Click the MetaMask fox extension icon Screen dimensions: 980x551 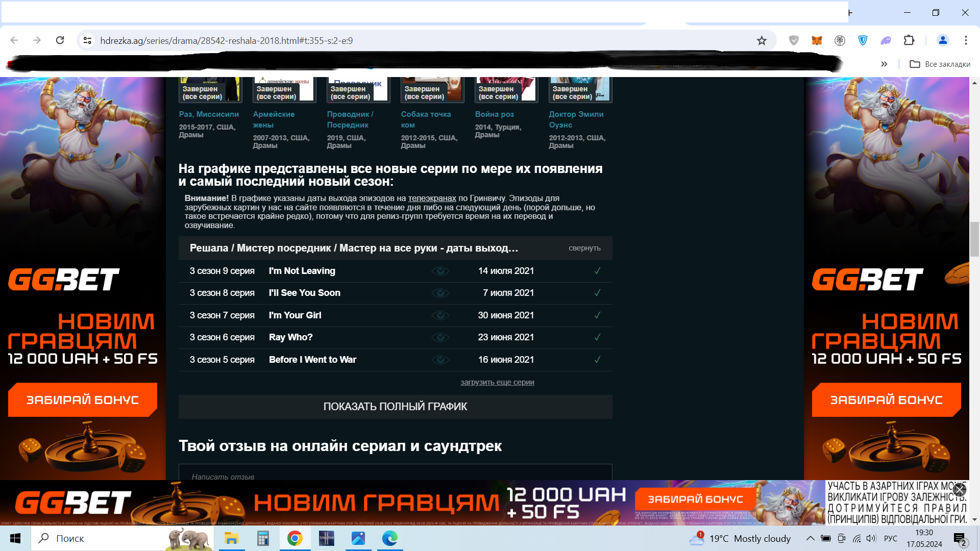click(817, 40)
